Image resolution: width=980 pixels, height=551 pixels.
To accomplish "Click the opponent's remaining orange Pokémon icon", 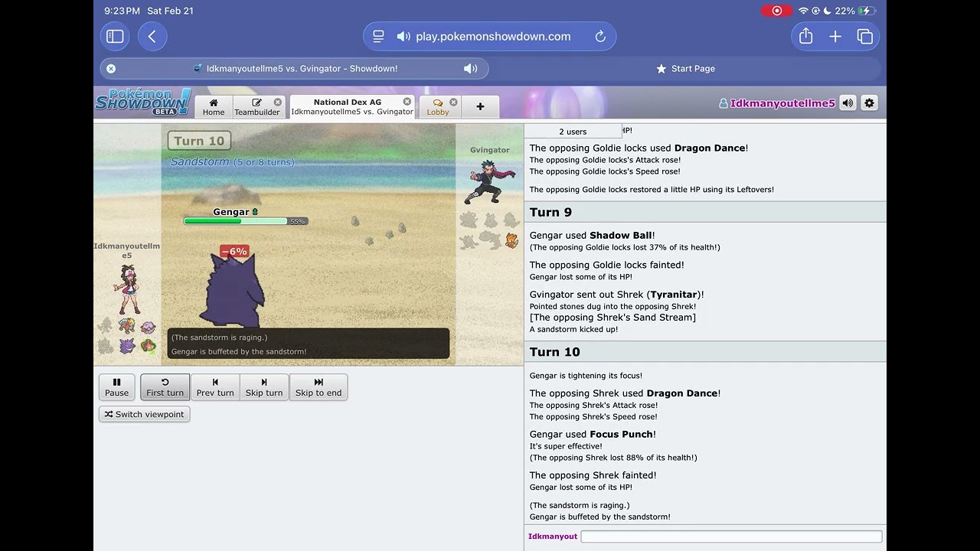I will tap(511, 241).
